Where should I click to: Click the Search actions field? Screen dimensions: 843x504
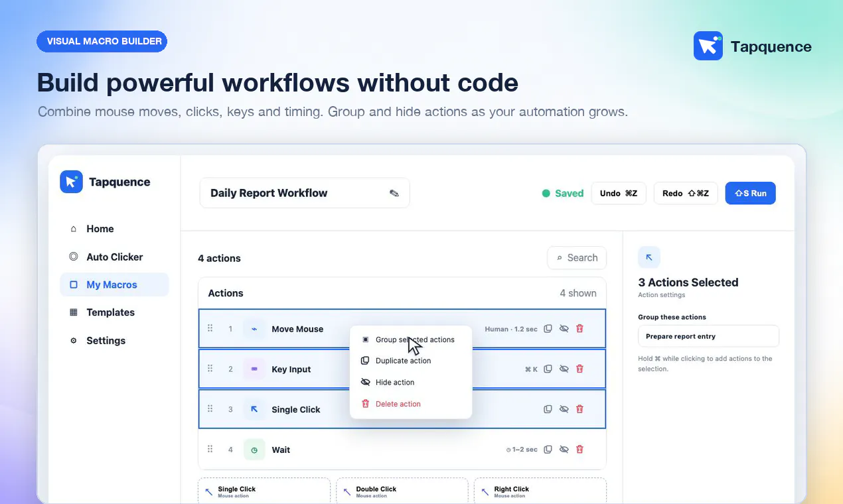577,258
